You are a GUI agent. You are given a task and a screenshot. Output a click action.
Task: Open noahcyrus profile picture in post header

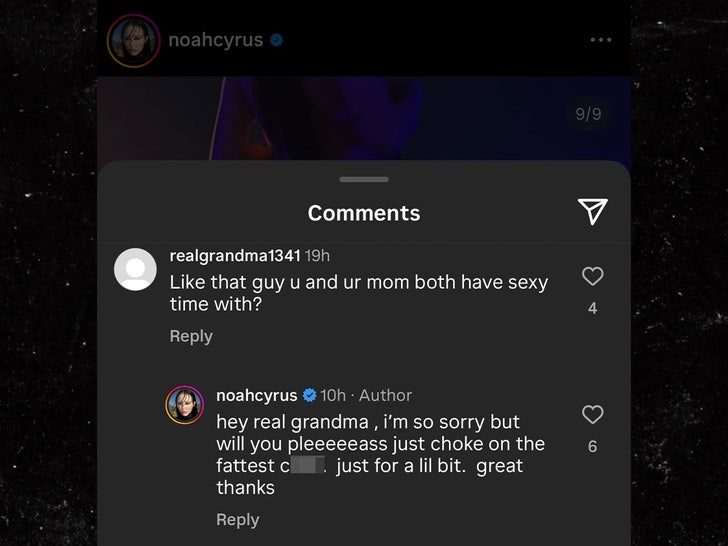(133, 41)
